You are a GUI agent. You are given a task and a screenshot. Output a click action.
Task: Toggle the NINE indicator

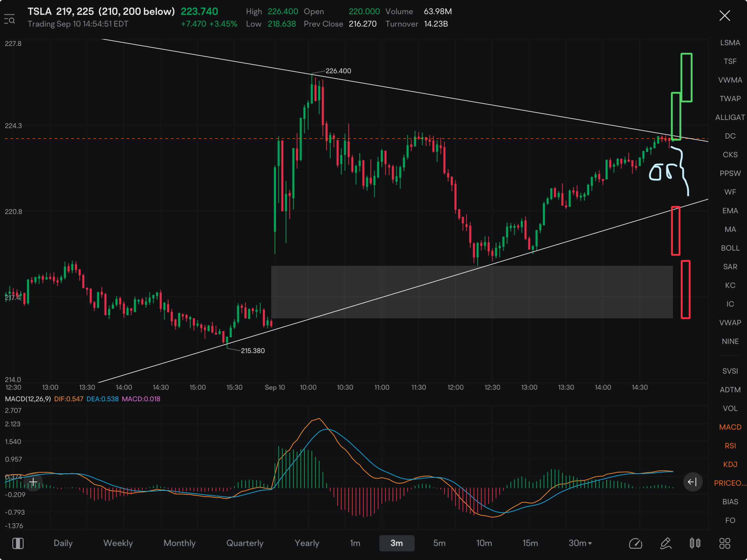tap(730, 341)
